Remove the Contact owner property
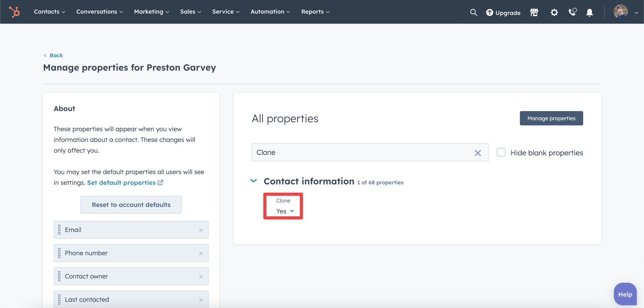This screenshot has width=644, height=308. (x=201, y=276)
